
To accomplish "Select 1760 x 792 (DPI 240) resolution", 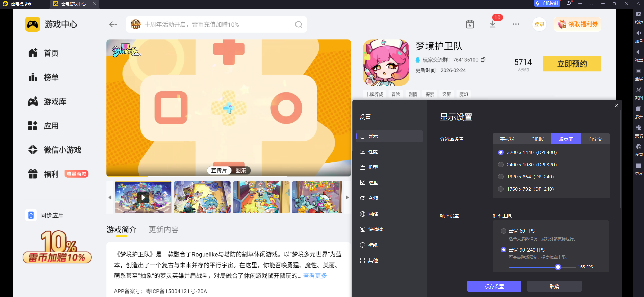I will [x=526, y=189].
